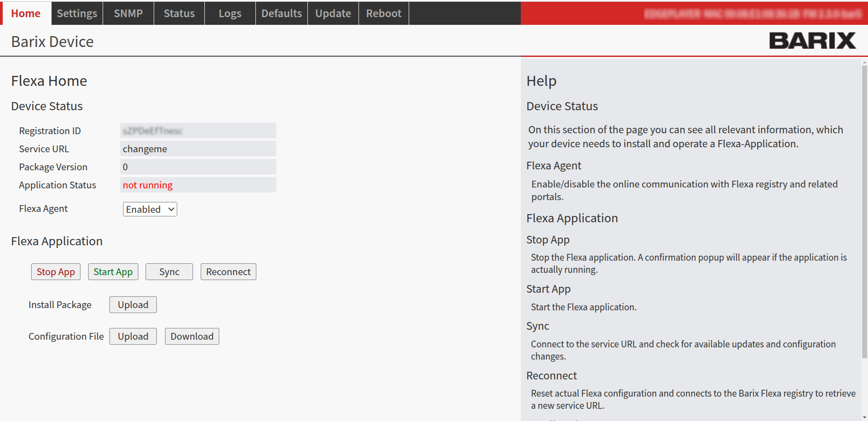Screen dimensions: 868x421
Task: Return to the Home tab
Action: click(26, 14)
